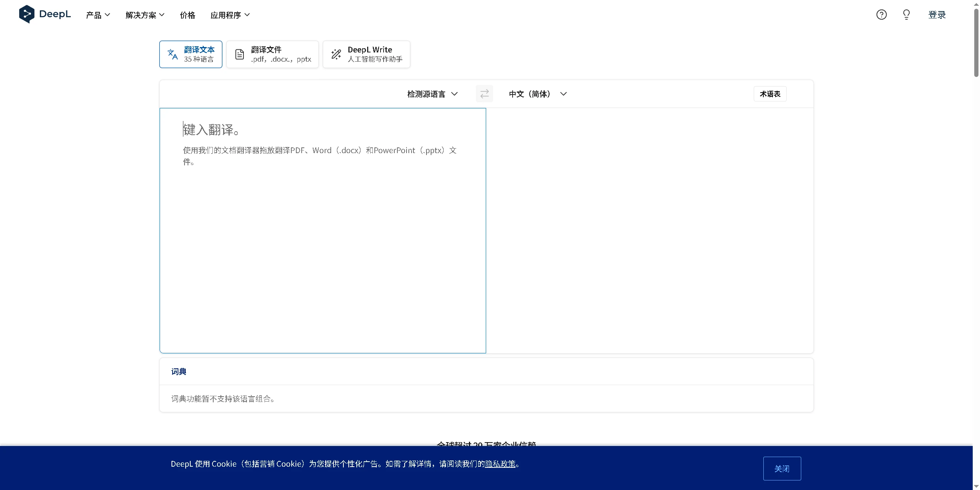The height and width of the screenshot is (490, 980).
Task: Click the document file icon
Action: pos(240,54)
